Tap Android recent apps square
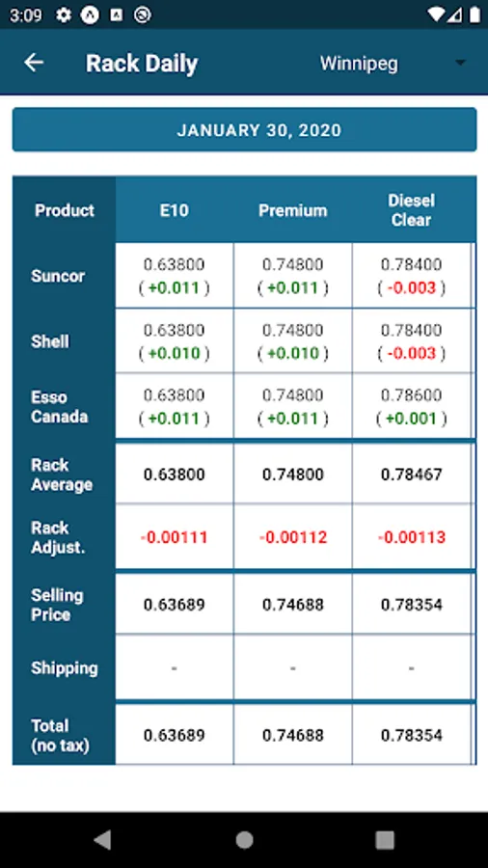The image size is (488, 868). coord(385,839)
